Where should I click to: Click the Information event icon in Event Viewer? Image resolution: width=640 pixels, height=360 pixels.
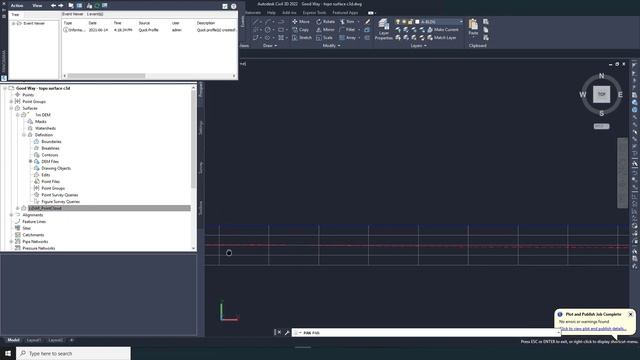click(65, 30)
